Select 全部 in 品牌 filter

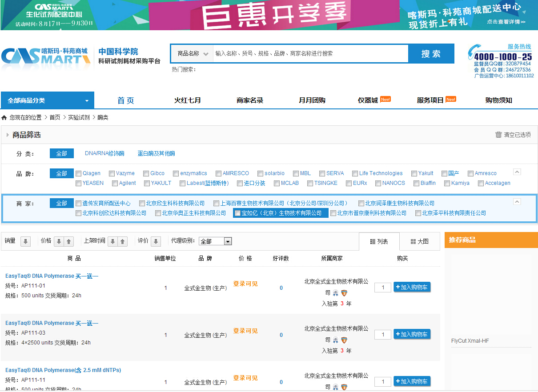(x=61, y=173)
